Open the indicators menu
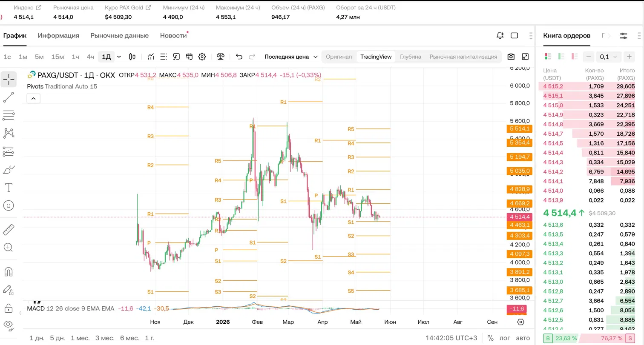This screenshot has height=345, width=644. (151, 57)
